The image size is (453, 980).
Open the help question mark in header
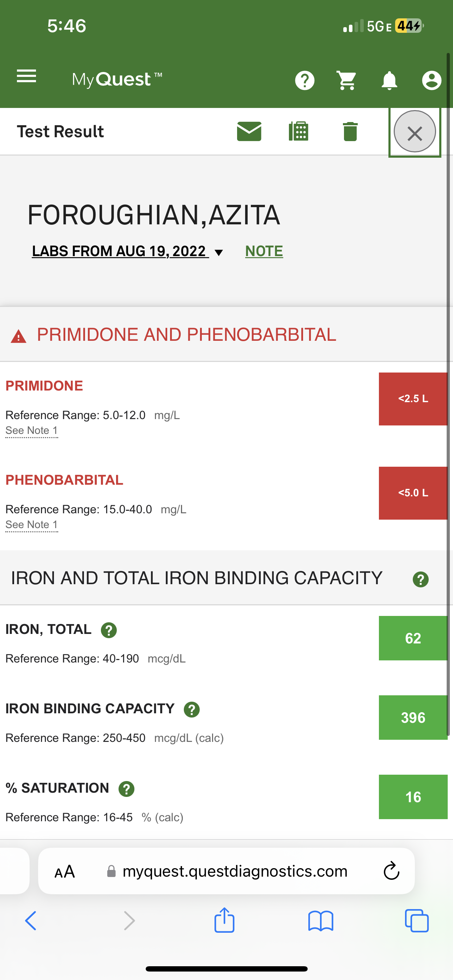pyautogui.click(x=305, y=80)
